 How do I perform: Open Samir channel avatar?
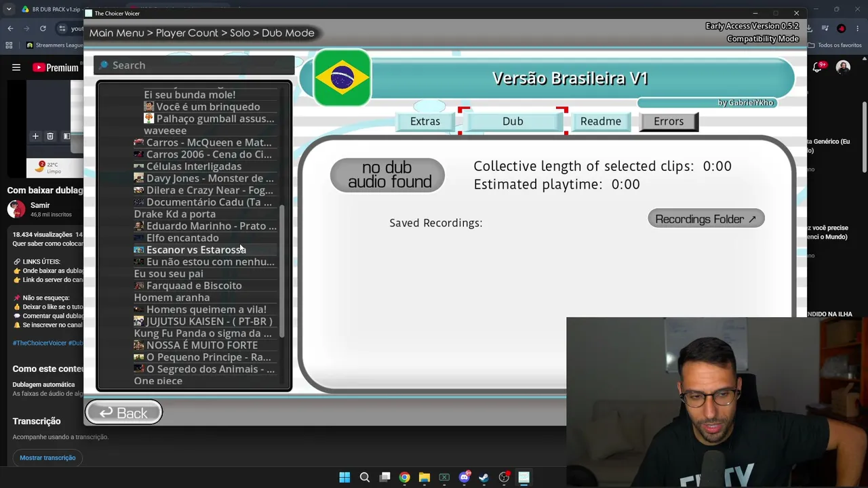point(16,209)
